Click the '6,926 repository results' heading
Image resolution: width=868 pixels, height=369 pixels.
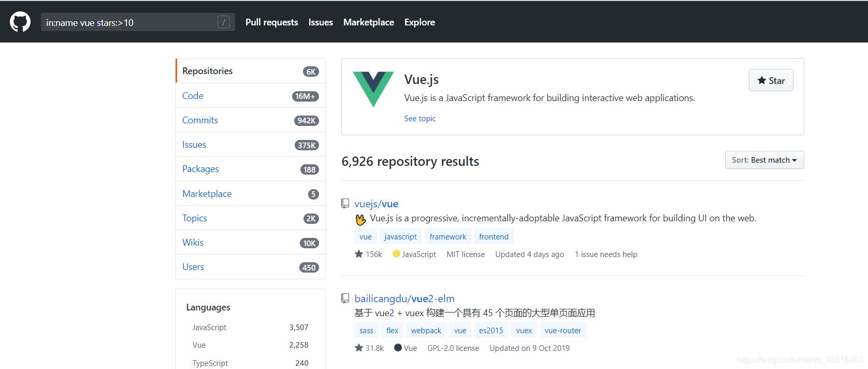[x=410, y=162]
